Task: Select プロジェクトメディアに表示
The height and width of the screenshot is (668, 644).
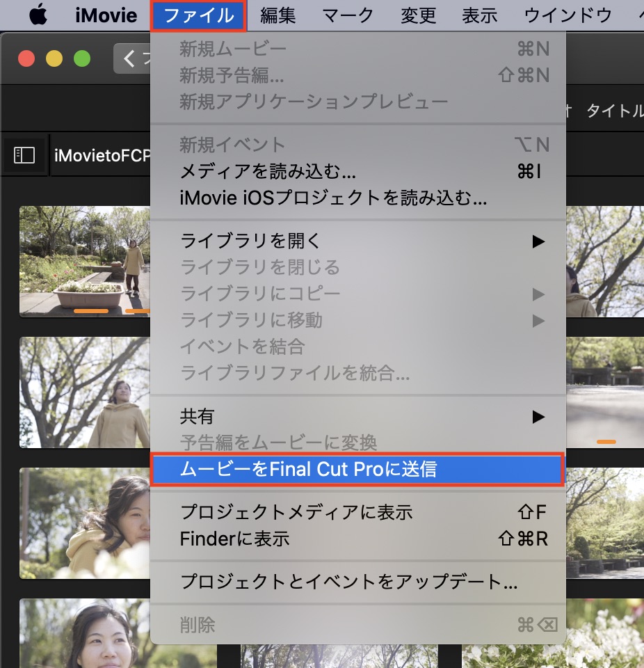Action: 357,512
